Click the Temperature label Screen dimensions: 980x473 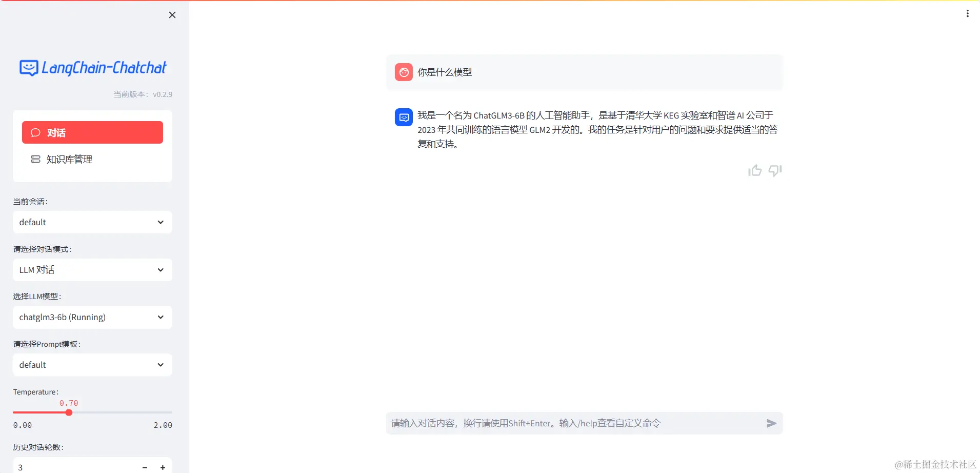click(x=36, y=392)
